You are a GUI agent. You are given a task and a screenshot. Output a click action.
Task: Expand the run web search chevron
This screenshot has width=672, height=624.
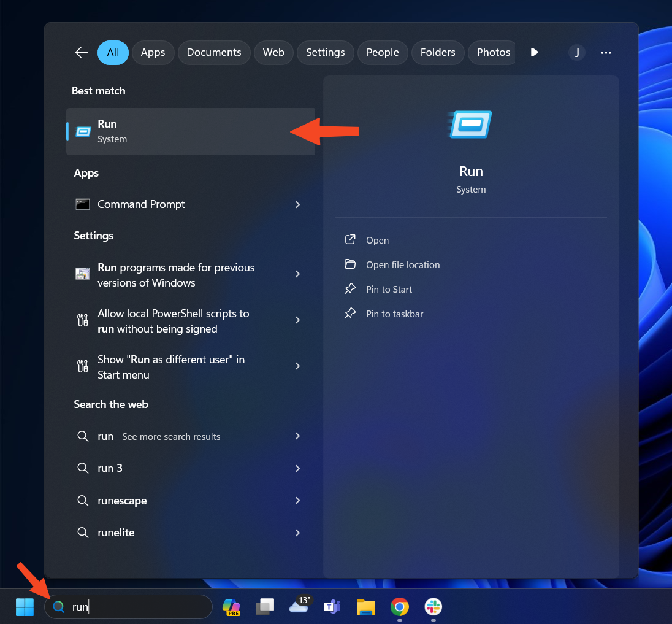pyautogui.click(x=297, y=436)
